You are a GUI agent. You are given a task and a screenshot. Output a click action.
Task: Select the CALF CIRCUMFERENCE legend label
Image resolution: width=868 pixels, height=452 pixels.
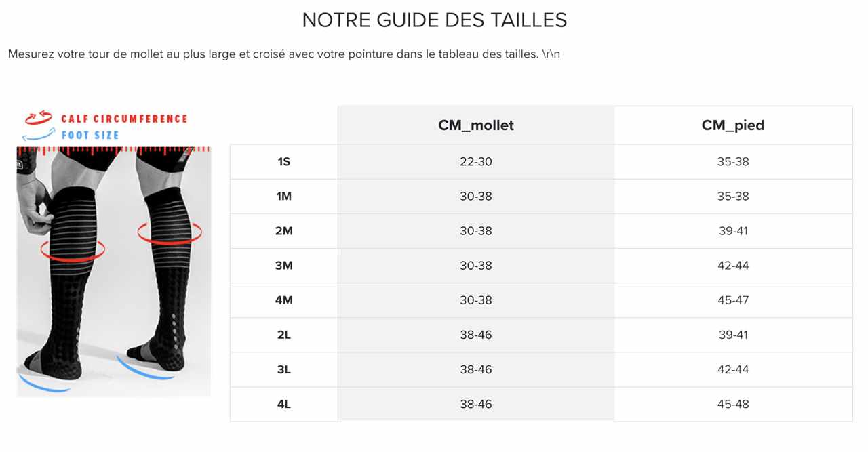pyautogui.click(x=124, y=119)
